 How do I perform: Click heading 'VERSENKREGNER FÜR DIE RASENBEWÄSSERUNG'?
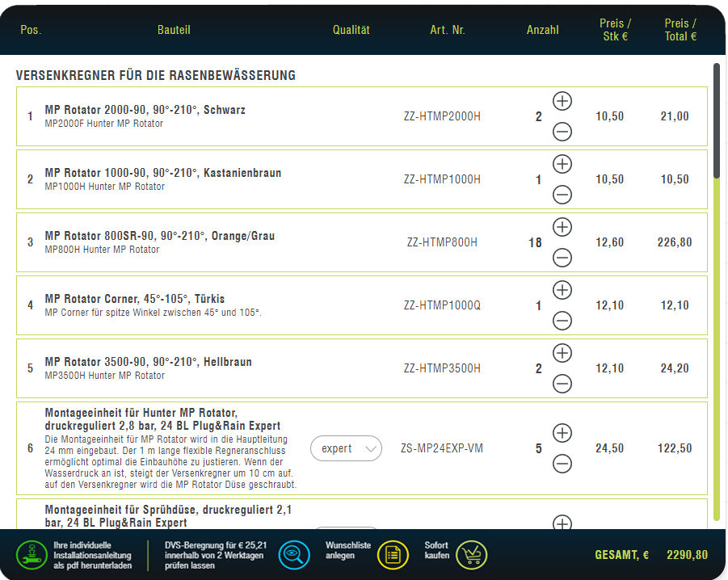(155, 76)
